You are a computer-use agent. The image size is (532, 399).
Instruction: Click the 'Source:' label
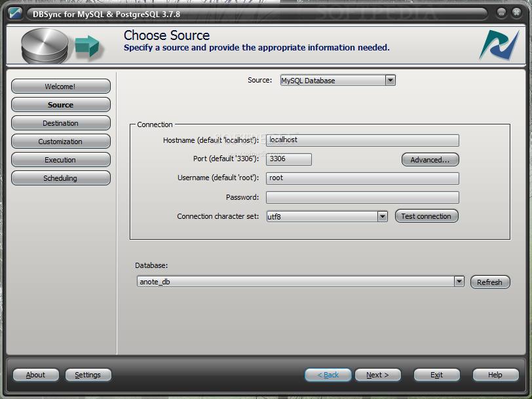coord(260,80)
